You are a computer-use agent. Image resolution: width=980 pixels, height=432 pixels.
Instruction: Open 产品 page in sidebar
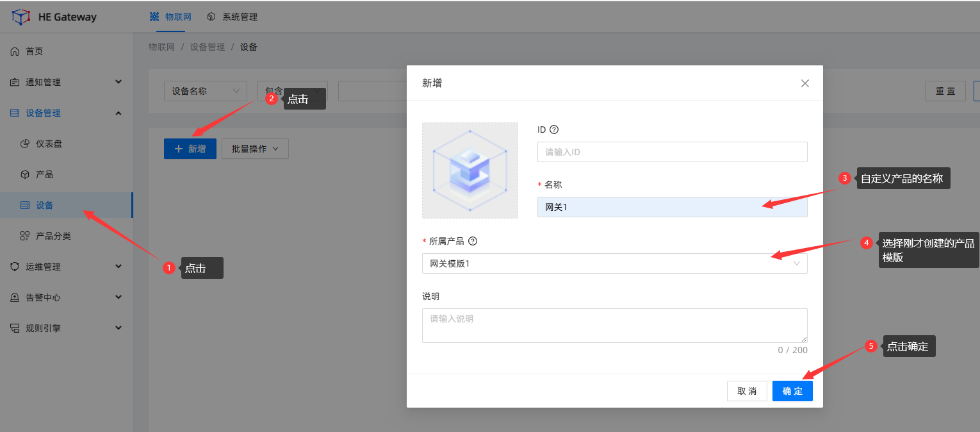(x=44, y=174)
